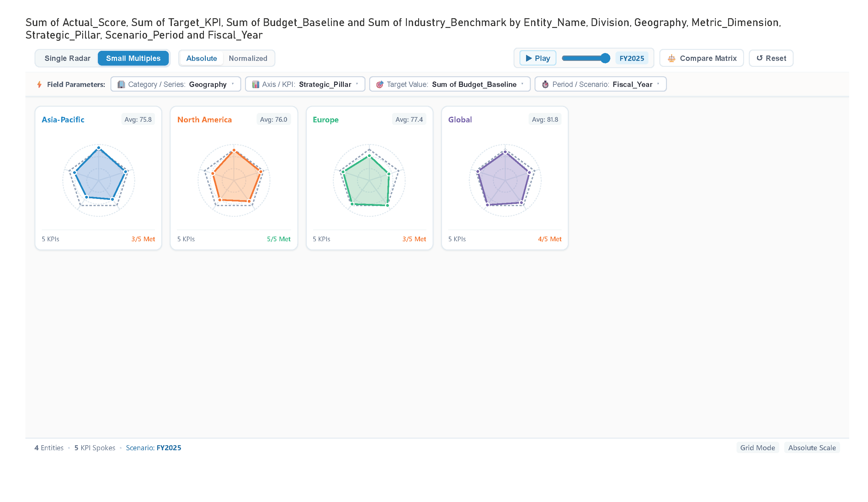This screenshot has height=502, width=868.
Task: Choose Absolute scale mode
Action: point(201,58)
